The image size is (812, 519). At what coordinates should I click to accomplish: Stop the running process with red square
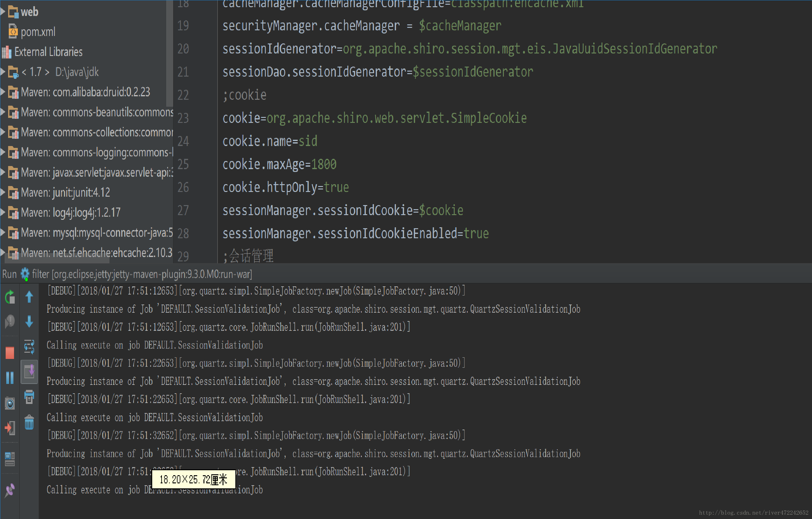click(x=10, y=353)
